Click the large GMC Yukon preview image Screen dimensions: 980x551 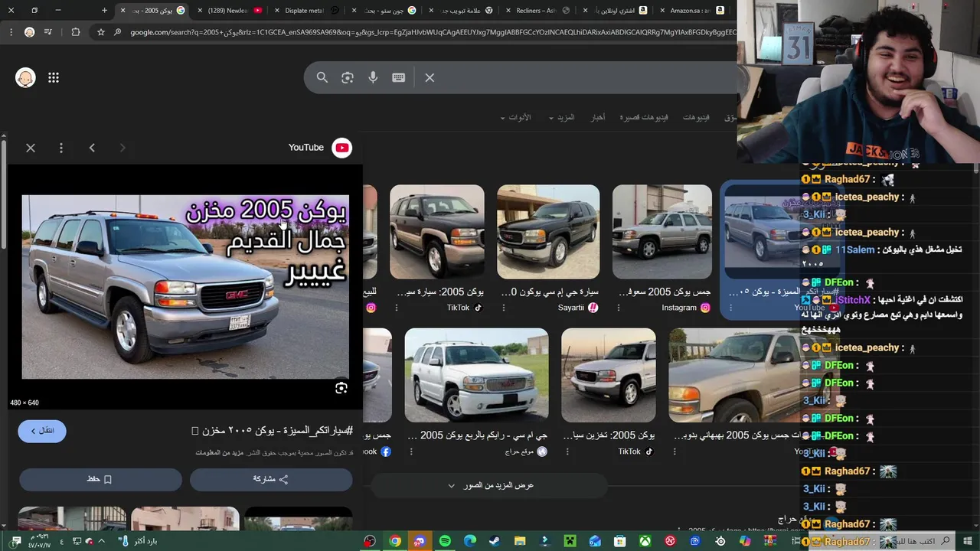pos(185,287)
